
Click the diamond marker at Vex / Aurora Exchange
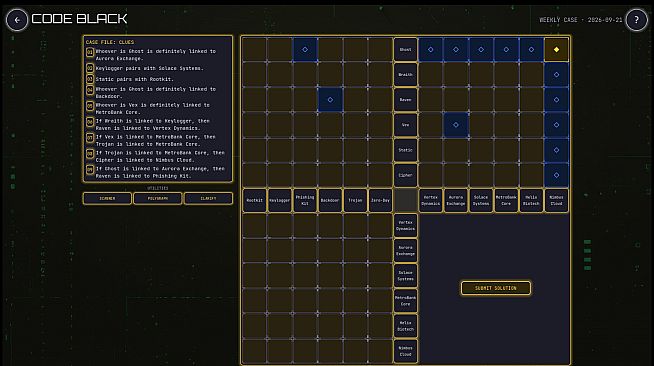pyautogui.click(x=455, y=125)
